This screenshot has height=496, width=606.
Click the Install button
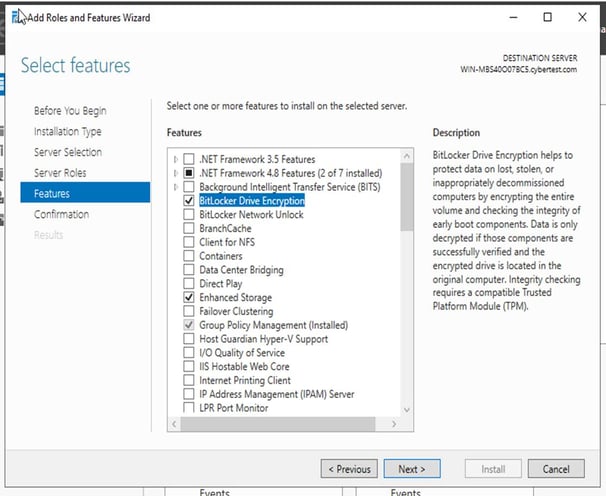[493, 469]
